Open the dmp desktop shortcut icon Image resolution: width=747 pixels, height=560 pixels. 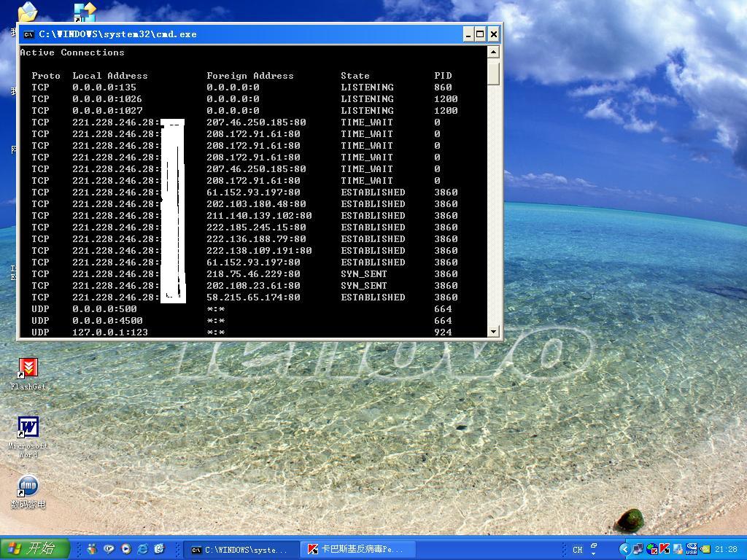[28, 486]
